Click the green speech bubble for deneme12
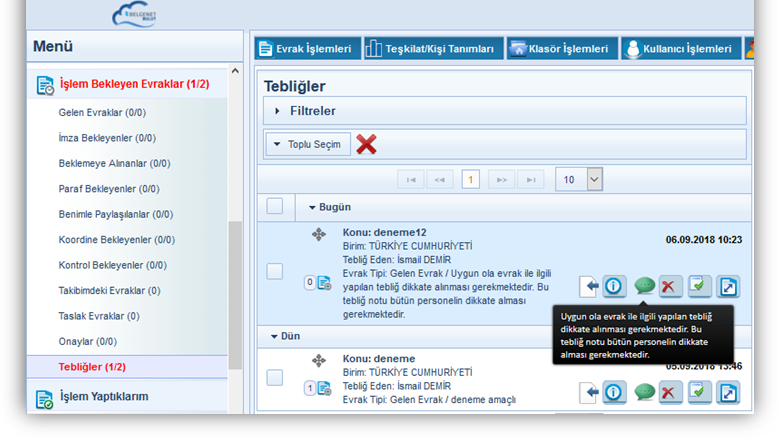779x439 pixels. [644, 286]
